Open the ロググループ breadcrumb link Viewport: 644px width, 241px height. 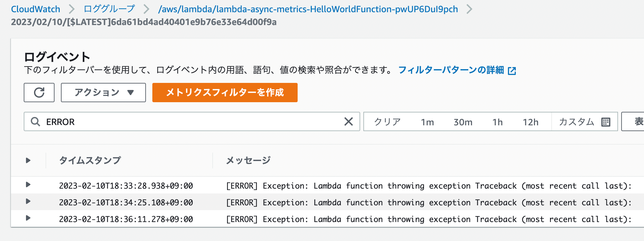tap(109, 9)
